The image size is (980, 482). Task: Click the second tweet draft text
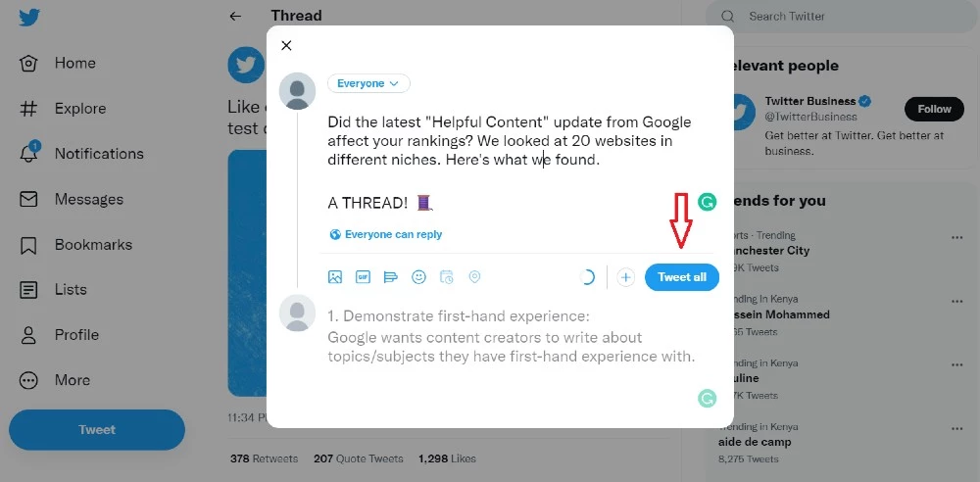coord(511,337)
